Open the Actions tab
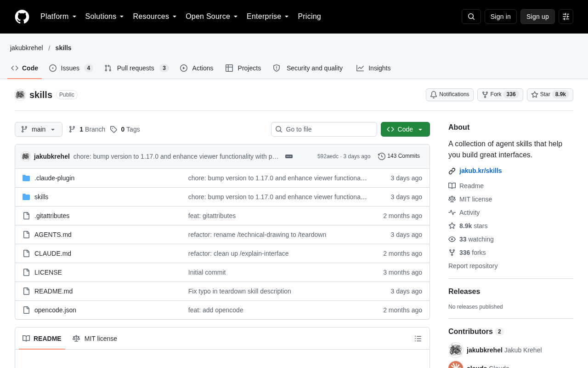 [197, 68]
